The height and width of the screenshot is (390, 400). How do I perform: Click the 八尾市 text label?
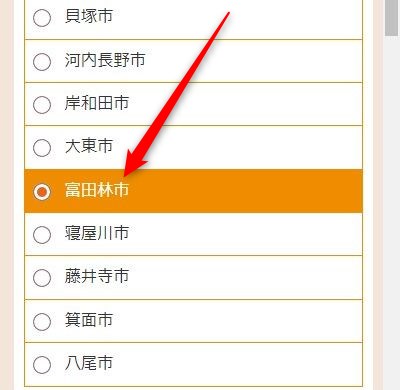coord(89,363)
